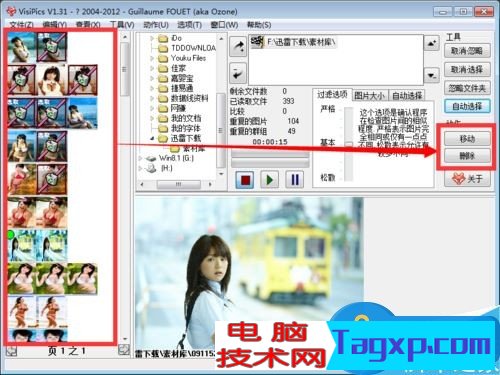Pause scanning with the blue Pause button
The height and width of the screenshot is (375, 500).
pos(295,180)
